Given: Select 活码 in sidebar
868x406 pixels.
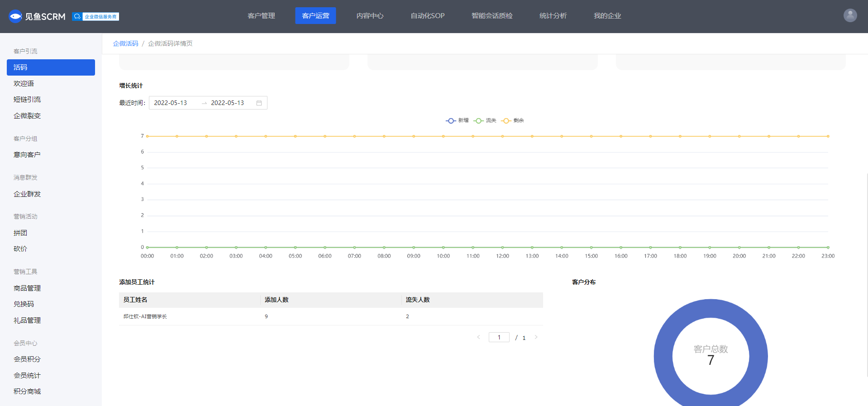Looking at the screenshot, I should (51, 67).
